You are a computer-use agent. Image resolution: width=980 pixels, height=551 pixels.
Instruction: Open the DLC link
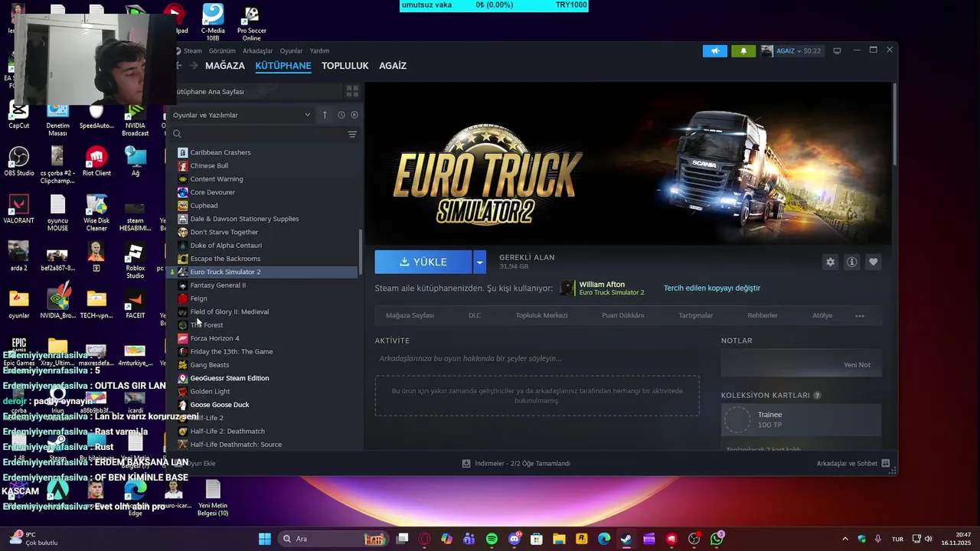pyautogui.click(x=475, y=315)
